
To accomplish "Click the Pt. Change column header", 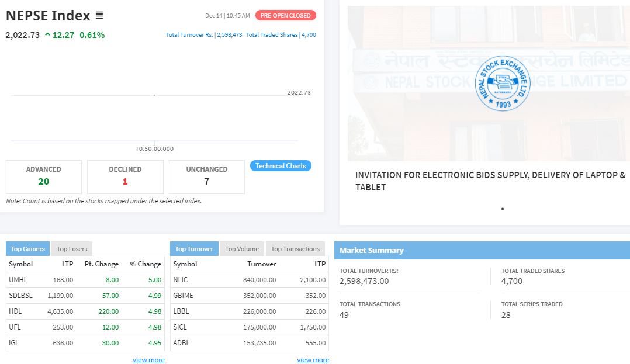I will 102,264.
